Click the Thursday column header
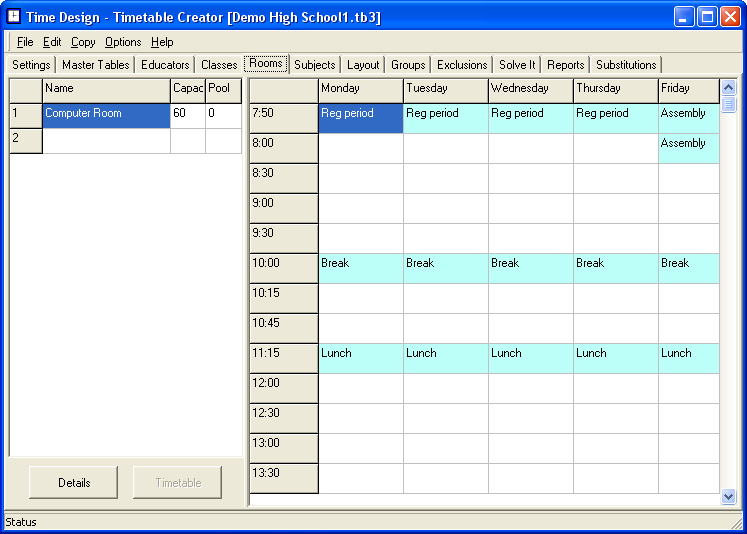The width and height of the screenshot is (747, 534). point(615,89)
